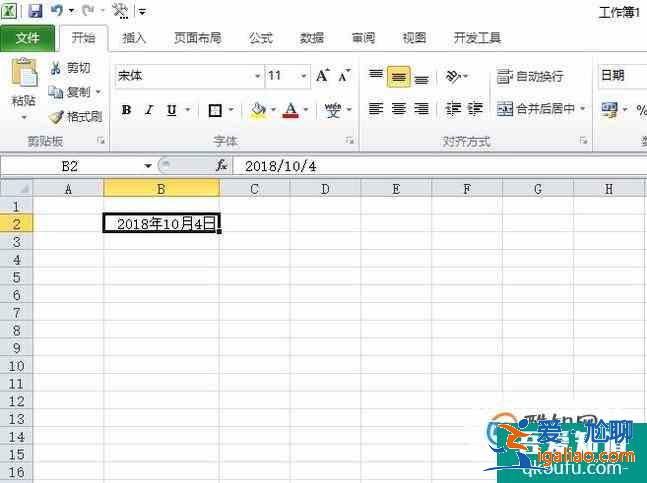Open the 公式 (Formulas) tab
This screenshot has height=483, width=647.
260,38
